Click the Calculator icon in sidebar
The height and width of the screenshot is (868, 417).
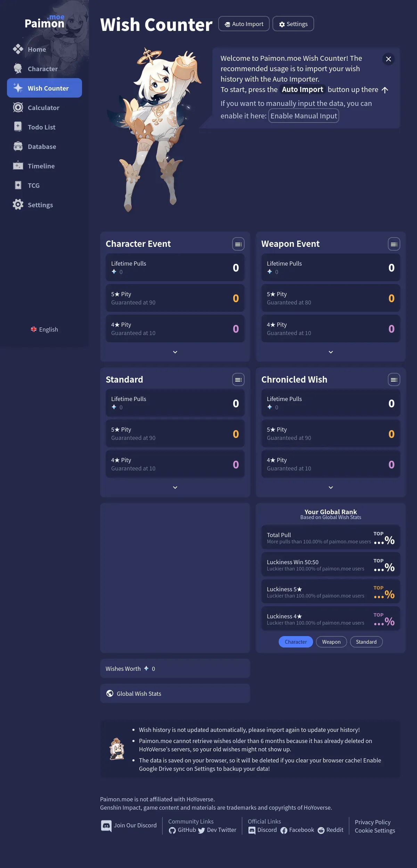pyautogui.click(x=18, y=108)
